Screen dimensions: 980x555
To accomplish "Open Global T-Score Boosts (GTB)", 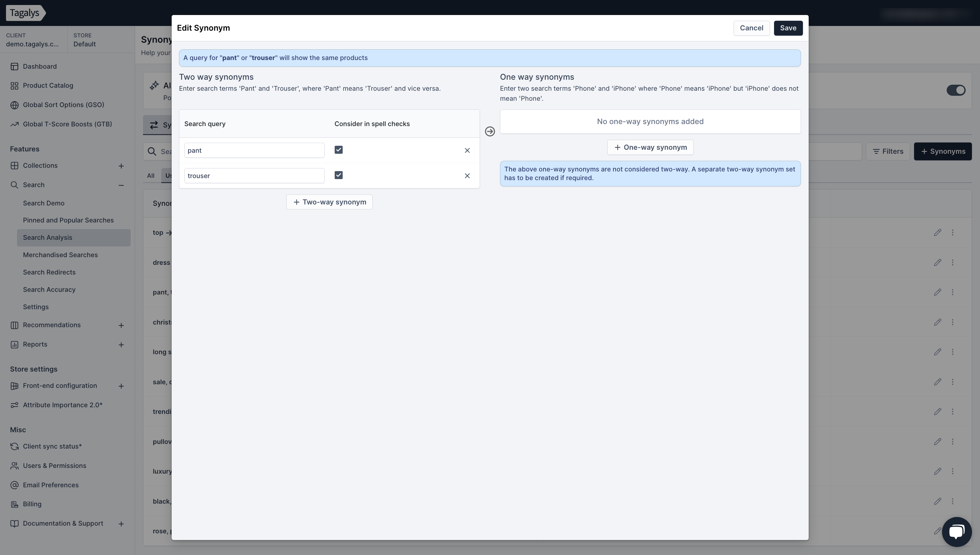I will [x=67, y=124].
